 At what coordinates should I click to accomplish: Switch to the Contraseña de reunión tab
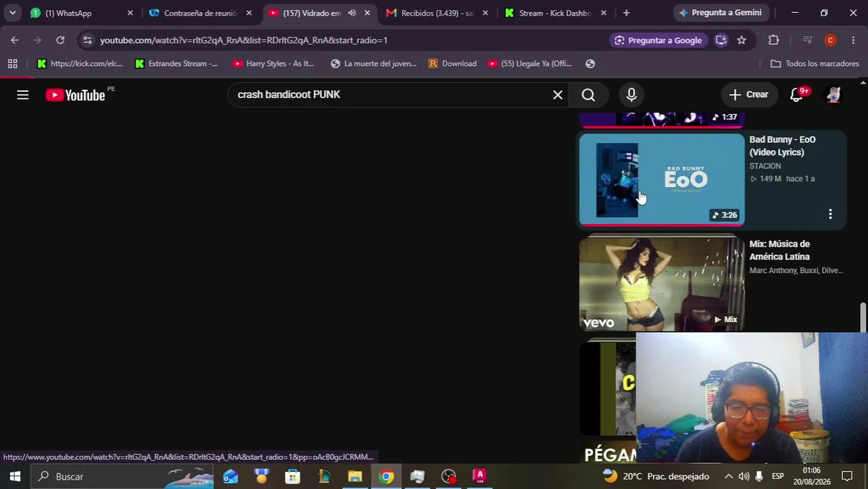pyautogui.click(x=200, y=13)
